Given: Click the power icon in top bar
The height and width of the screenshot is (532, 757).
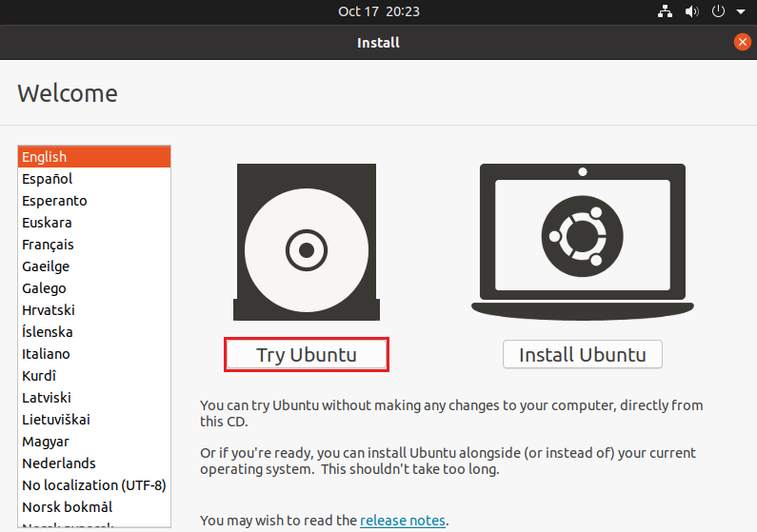Looking at the screenshot, I should click(719, 12).
